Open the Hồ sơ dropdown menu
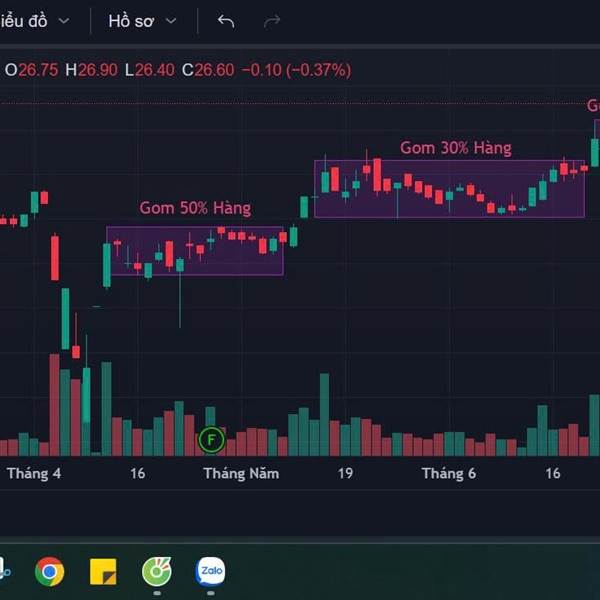 point(142,21)
